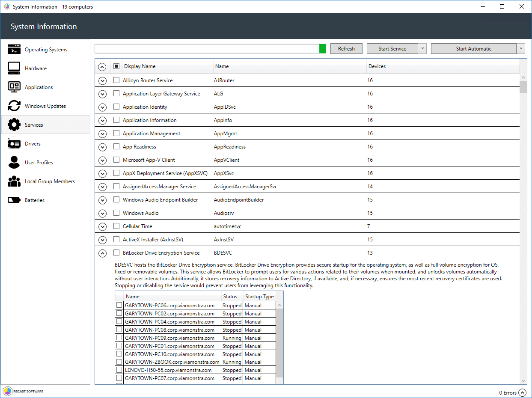
Task: Click the Start Automatic button
Action: coord(474,49)
